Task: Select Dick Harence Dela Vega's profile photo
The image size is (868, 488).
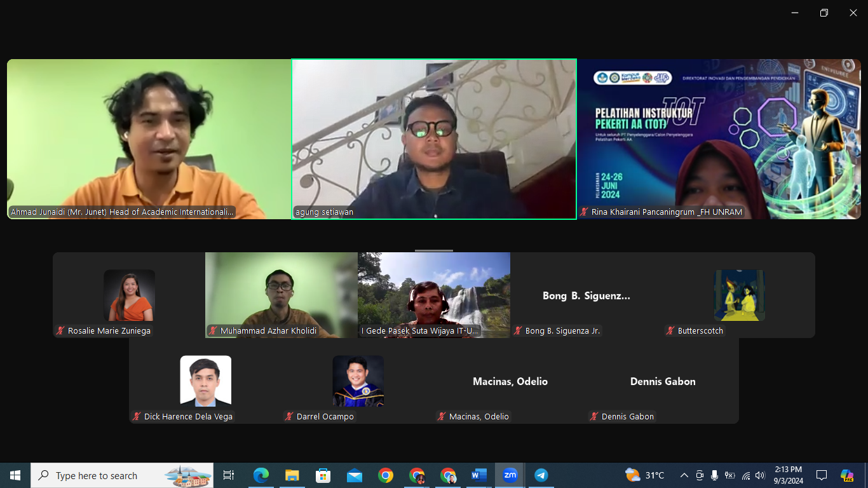Action: pyautogui.click(x=205, y=381)
